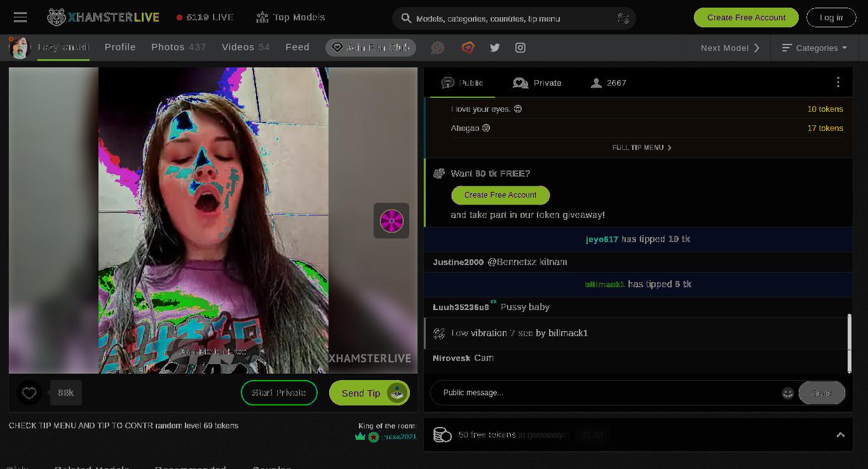Open Create Free Account in the chat giveaway
This screenshot has width=868, height=469.
point(500,195)
